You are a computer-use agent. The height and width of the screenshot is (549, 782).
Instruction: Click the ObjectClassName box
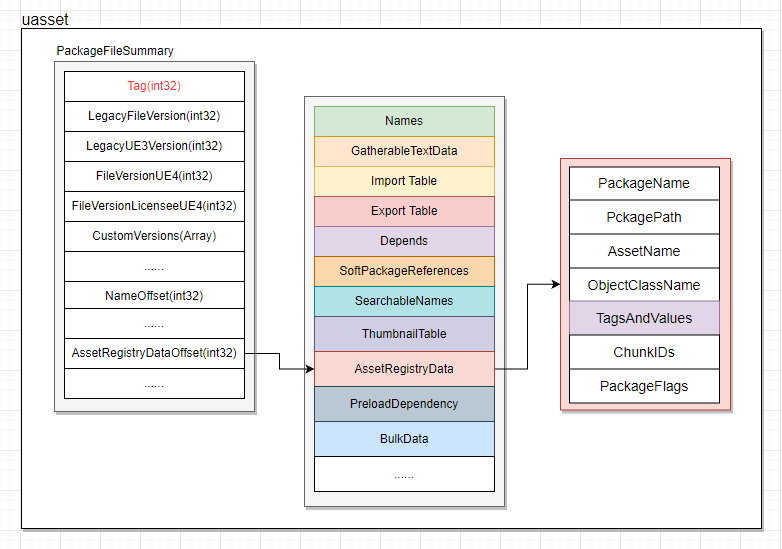click(x=644, y=285)
